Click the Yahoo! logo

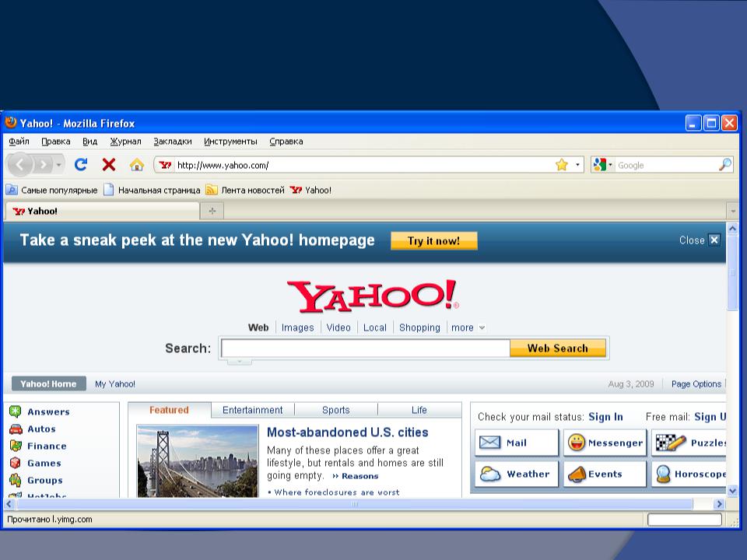(373, 296)
